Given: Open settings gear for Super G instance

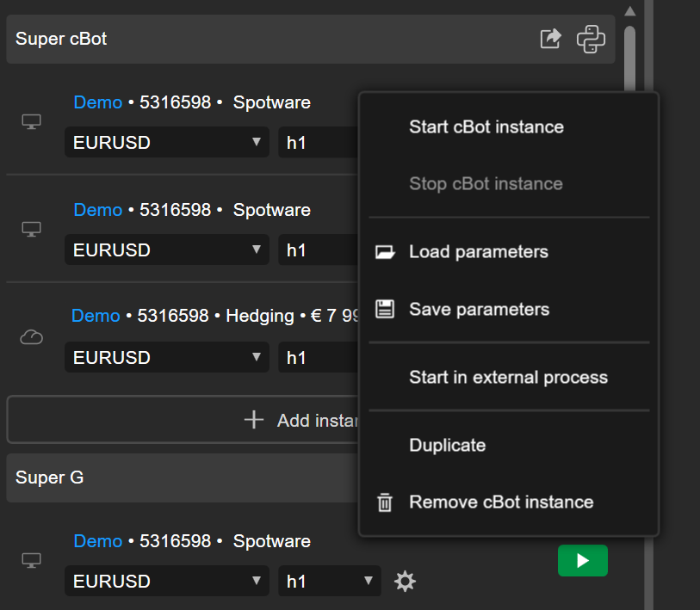Looking at the screenshot, I should pyautogui.click(x=405, y=582).
